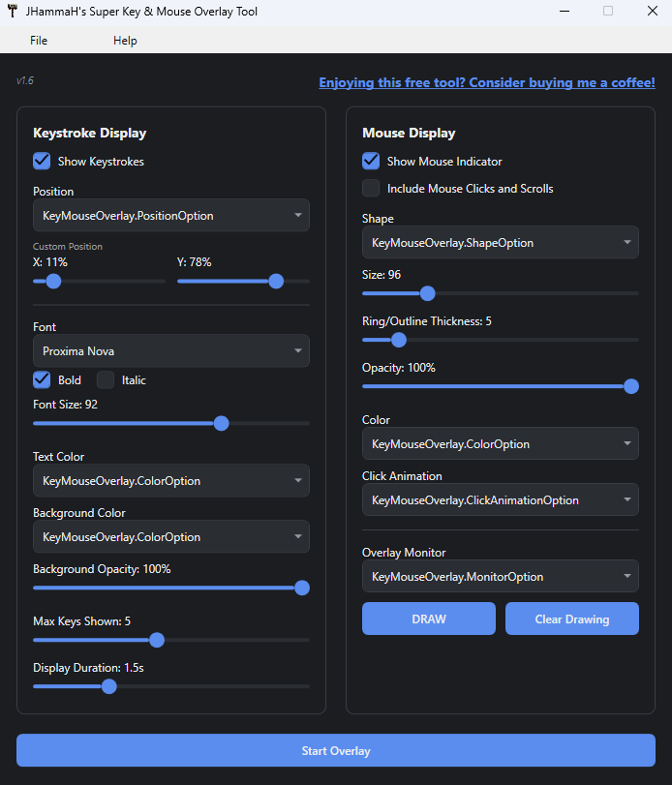This screenshot has width=672, height=785.
Task: Click the Start Overlay button
Action: (x=336, y=750)
